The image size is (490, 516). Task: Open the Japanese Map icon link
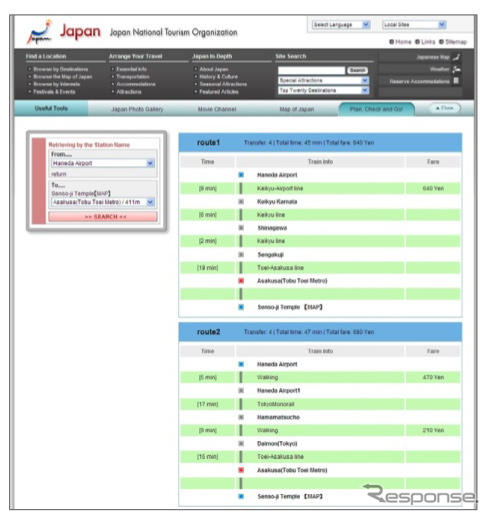(x=456, y=57)
